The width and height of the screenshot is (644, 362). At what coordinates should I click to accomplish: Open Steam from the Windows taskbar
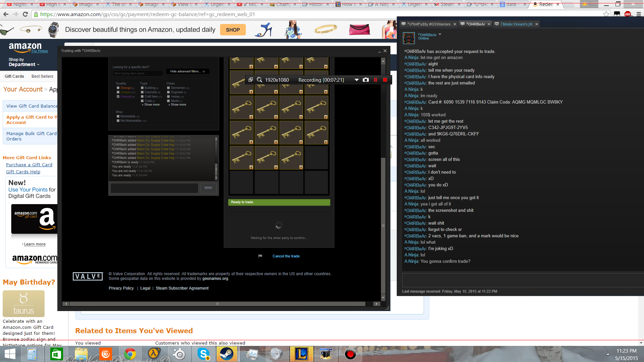tap(227, 354)
